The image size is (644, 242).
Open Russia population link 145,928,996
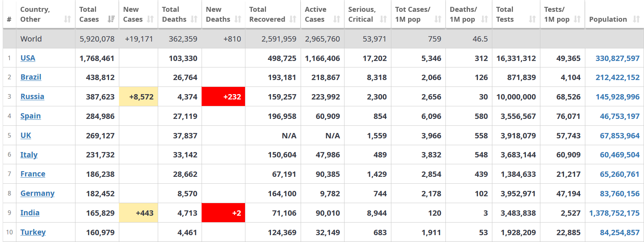pyautogui.click(x=618, y=97)
